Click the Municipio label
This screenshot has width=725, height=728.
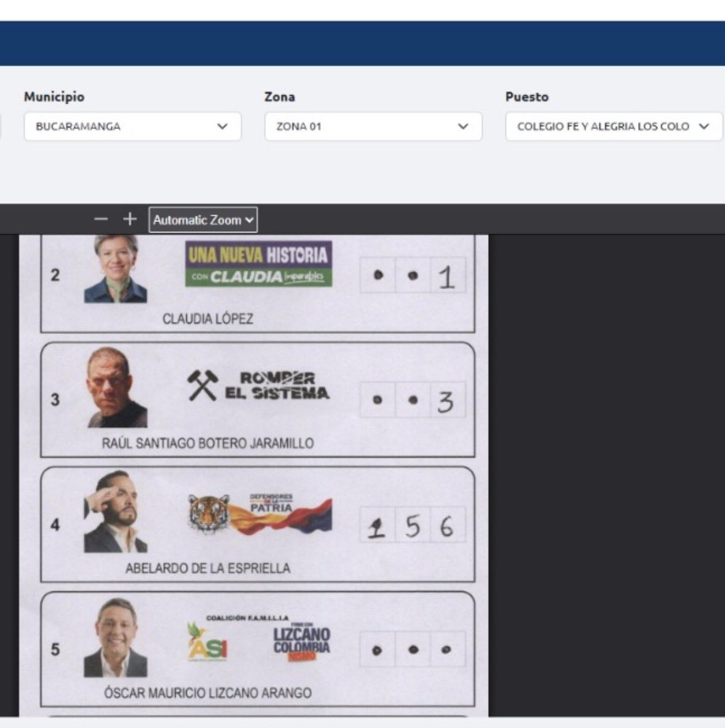(x=54, y=97)
